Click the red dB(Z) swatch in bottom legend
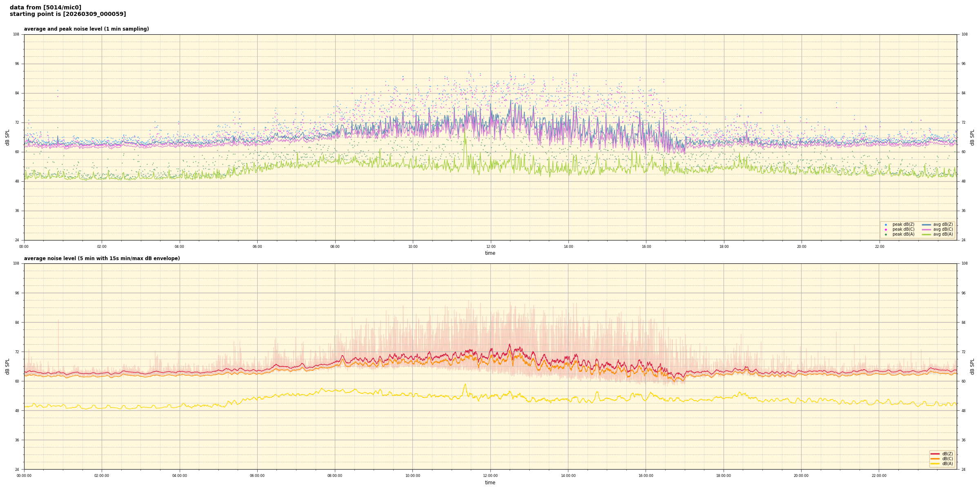This screenshot has width=980, height=490. click(x=935, y=454)
